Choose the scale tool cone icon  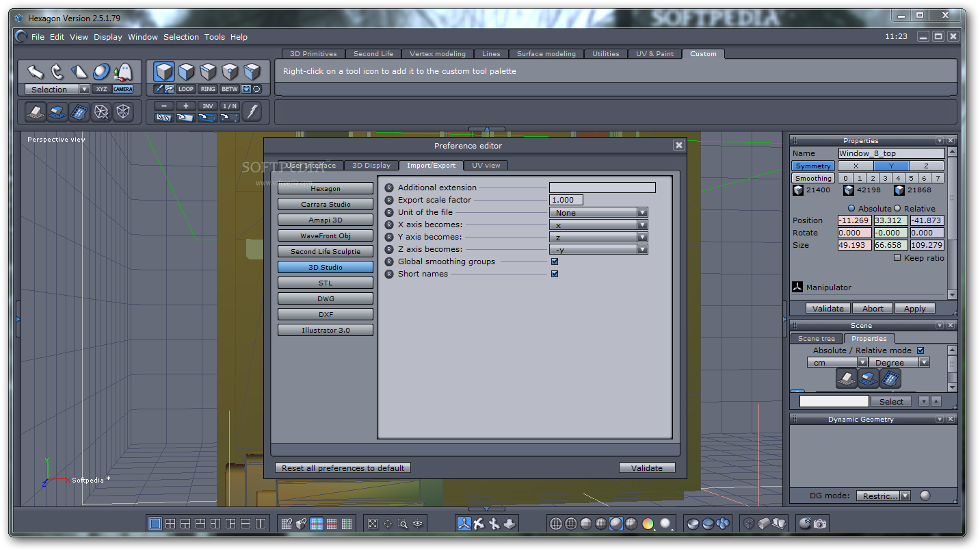(79, 71)
